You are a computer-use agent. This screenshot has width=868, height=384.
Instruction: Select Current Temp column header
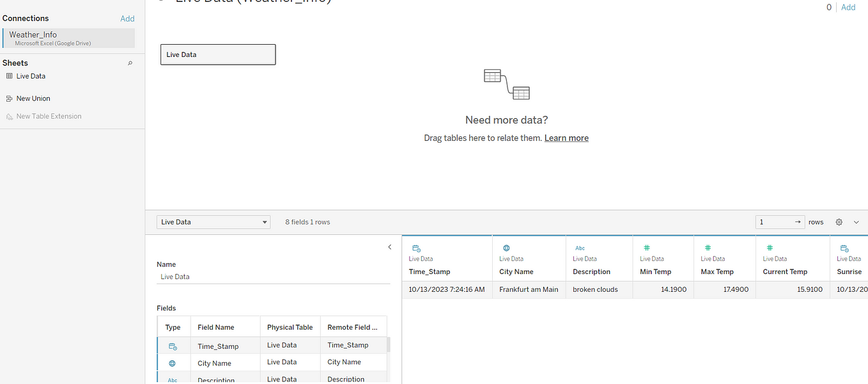click(x=785, y=272)
